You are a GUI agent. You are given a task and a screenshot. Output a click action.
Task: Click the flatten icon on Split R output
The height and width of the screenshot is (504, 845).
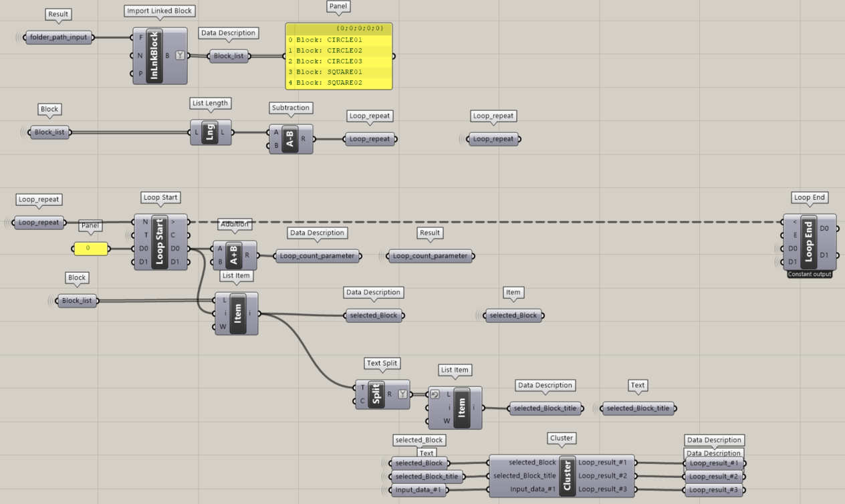[402, 394]
